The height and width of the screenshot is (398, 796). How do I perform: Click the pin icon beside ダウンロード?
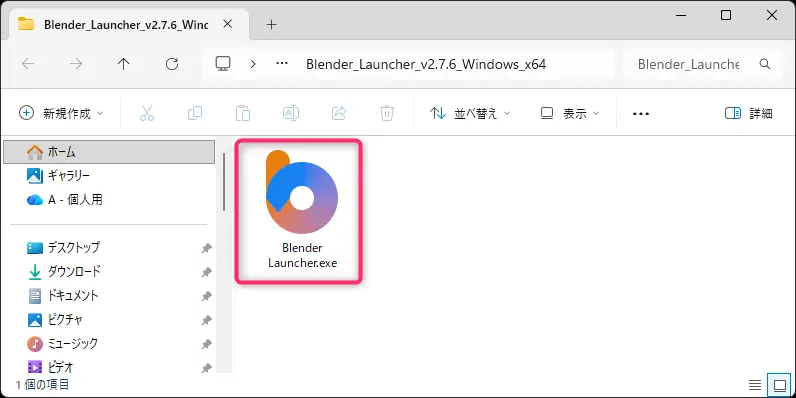[x=206, y=272]
